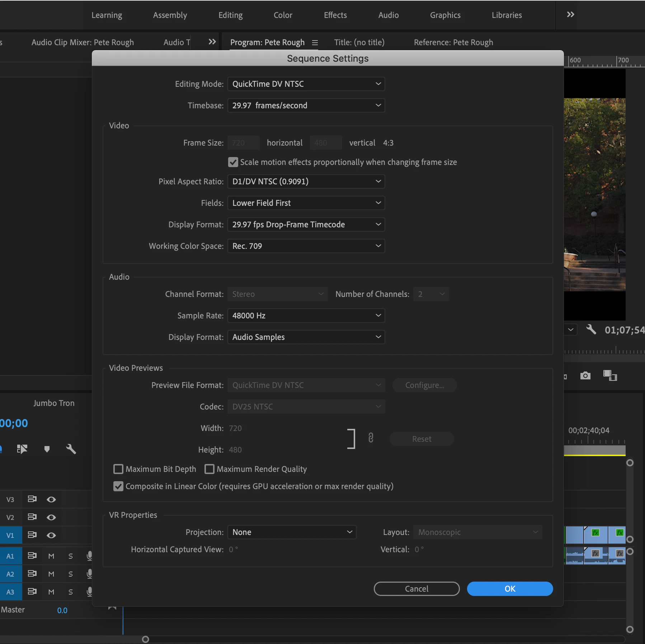Cancel the Sequence Settings dialog
This screenshot has height=644, width=645.
click(x=416, y=589)
